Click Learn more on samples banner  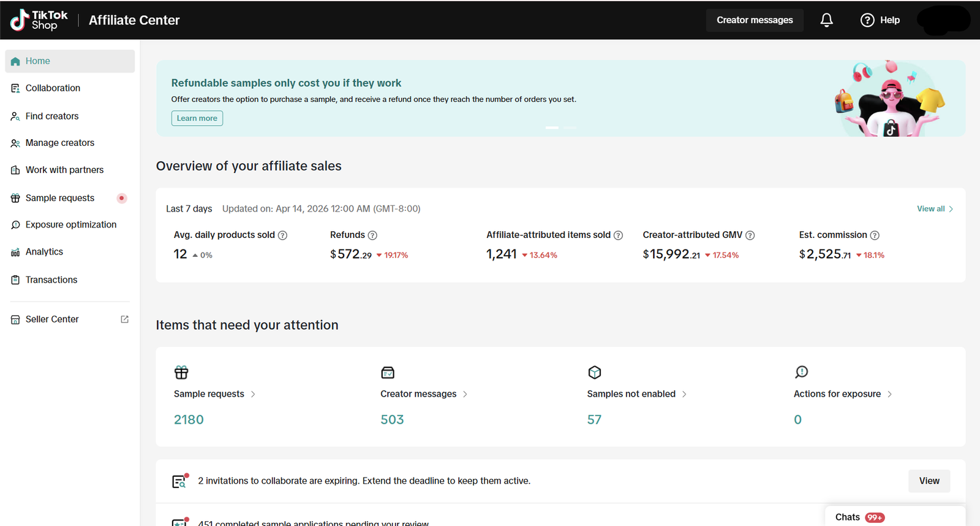(x=197, y=118)
